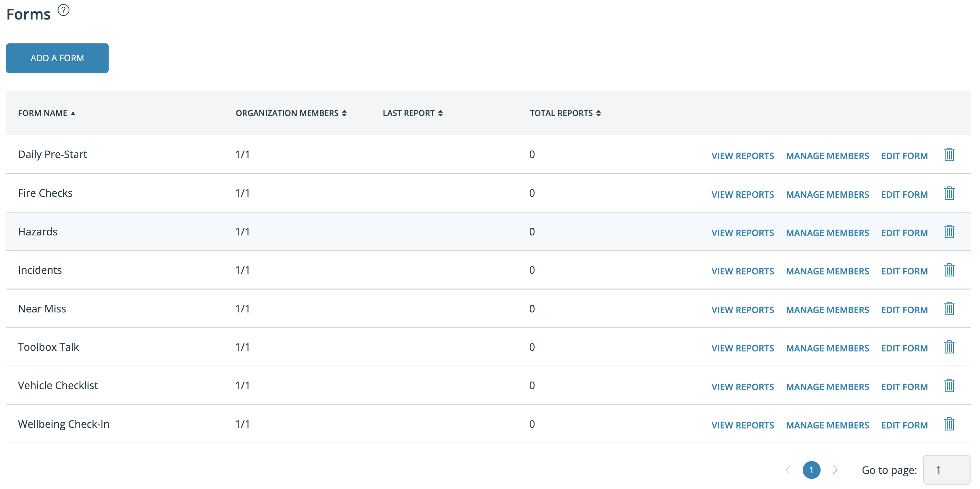Go to next page with right chevron
The width and height of the screenshot is (980, 489).
pos(835,470)
